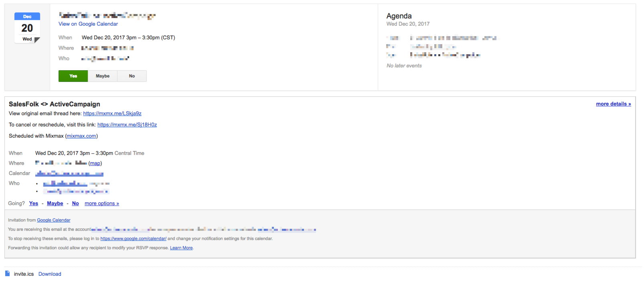Open the more details link
Viewport: 644px width, 285px height.
point(614,104)
